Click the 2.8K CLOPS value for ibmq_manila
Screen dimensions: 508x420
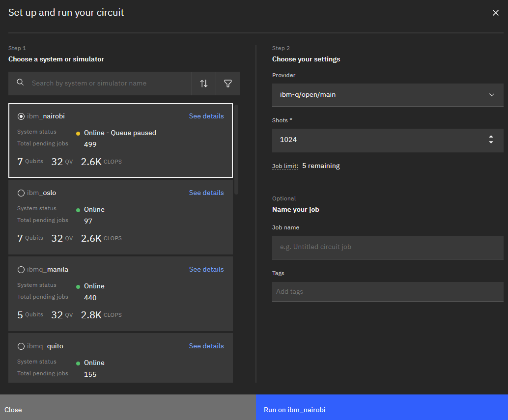coord(101,315)
